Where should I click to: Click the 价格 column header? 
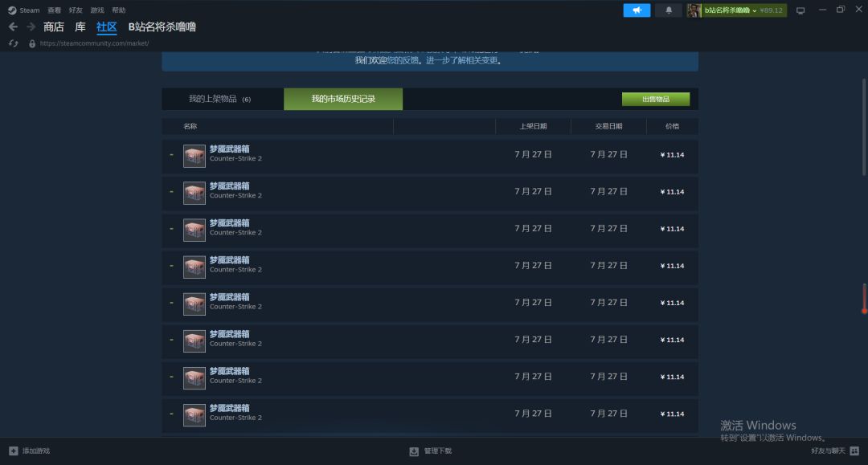(672, 126)
